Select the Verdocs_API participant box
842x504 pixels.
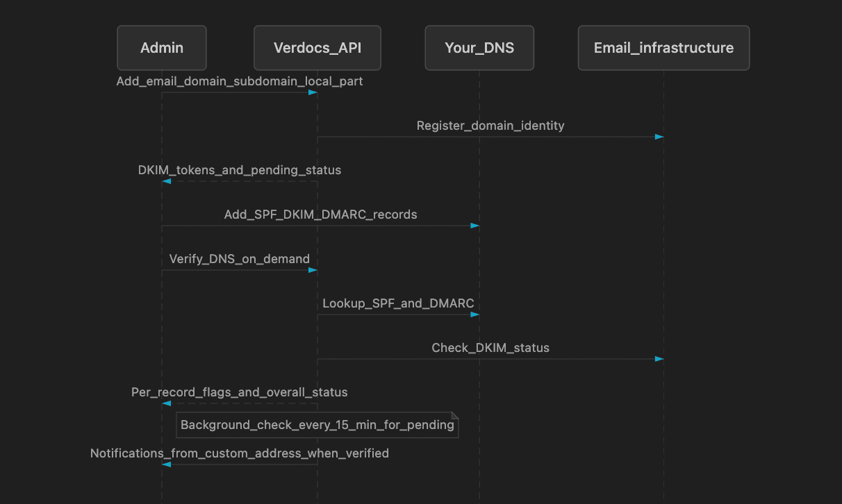[x=317, y=48]
